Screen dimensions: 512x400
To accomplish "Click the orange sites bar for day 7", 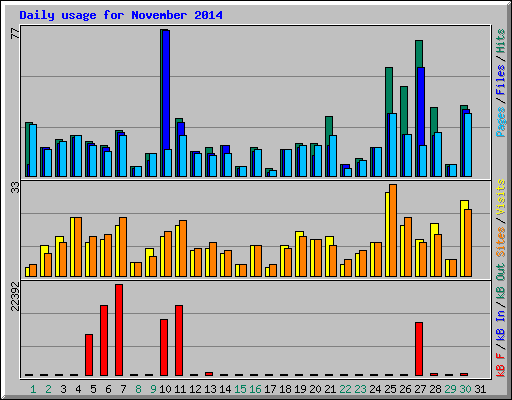I will [123, 247].
